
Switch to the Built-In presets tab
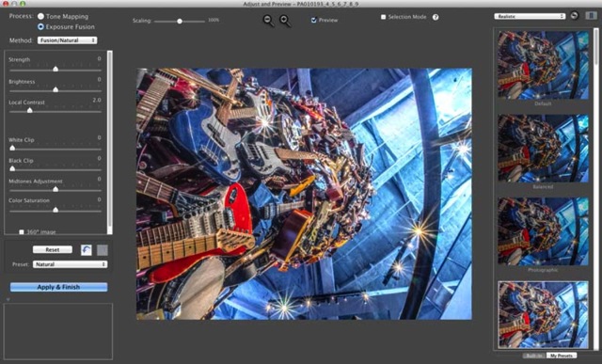[x=534, y=356]
